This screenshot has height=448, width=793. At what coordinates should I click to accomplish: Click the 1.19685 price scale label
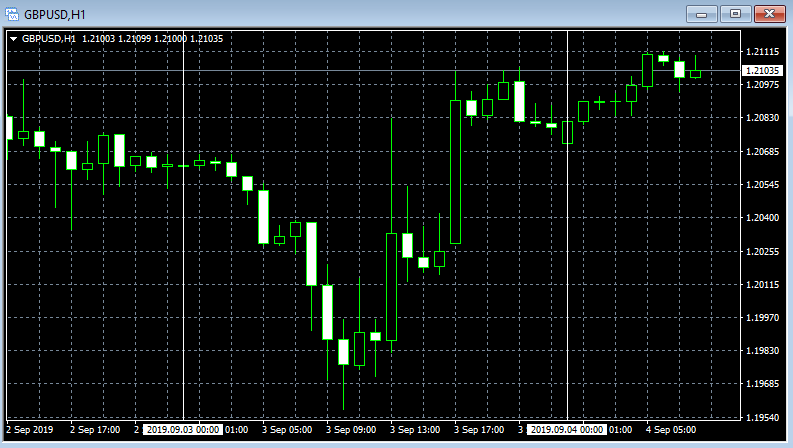pyautogui.click(x=763, y=384)
